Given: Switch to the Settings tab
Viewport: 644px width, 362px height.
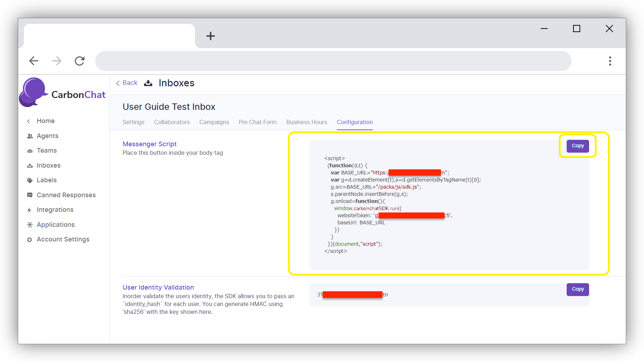Looking at the screenshot, I should point(133,122).
